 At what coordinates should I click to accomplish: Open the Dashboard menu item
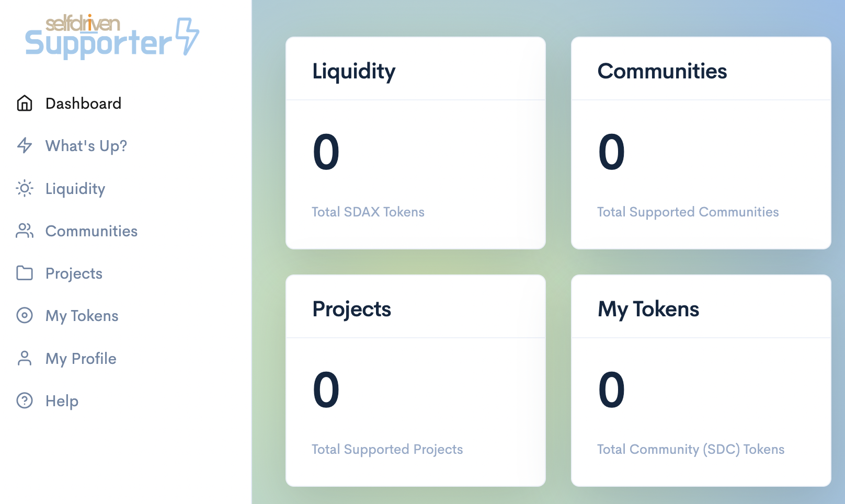(x=83, y=104)
